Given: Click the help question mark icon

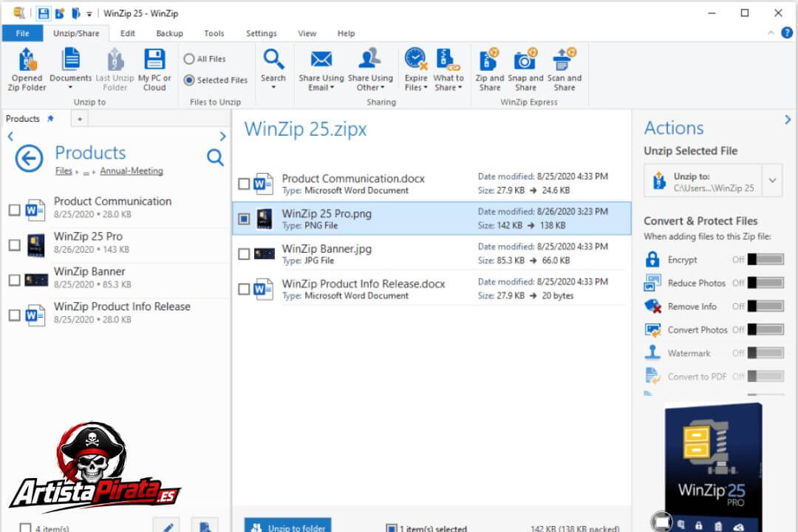Looking at the screenshot, I should pos(787,33).
